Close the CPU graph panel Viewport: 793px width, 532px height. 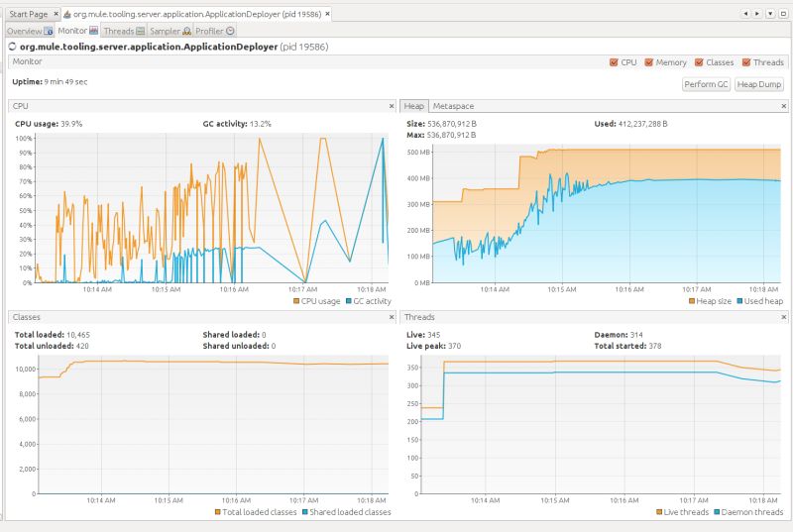[x=392, y=106]
